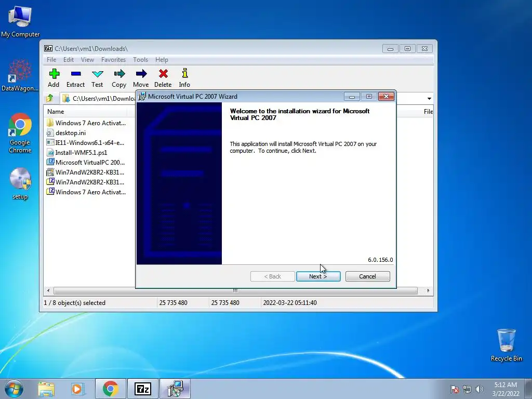Open Google Chrome desktop shortcut

(20, 134)
